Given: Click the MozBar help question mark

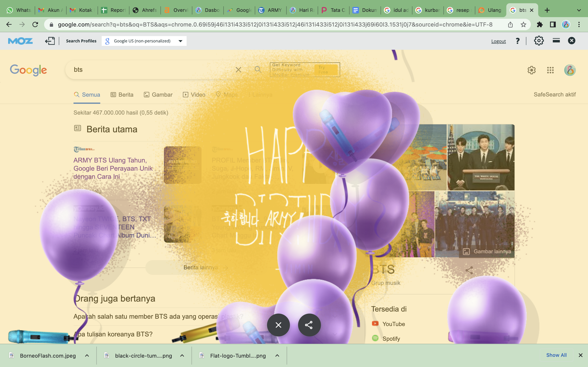Looking at the screenshot, I should click(x=518, y=41).
